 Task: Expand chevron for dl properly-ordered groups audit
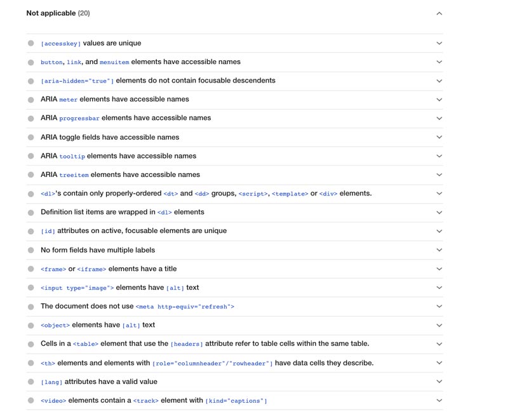click(439, 194)
